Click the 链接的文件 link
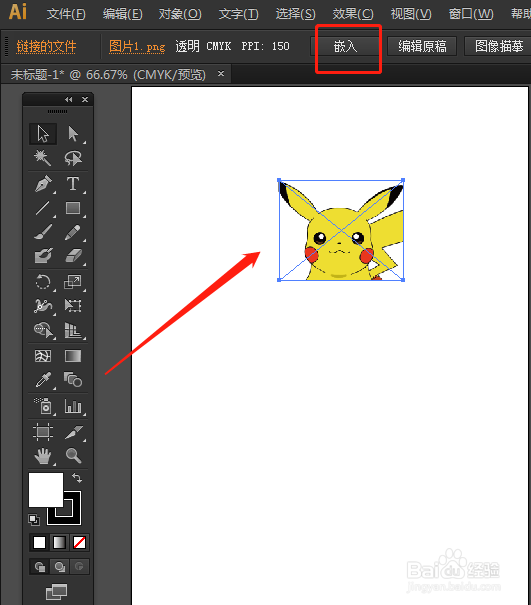531x605 pixels. pos(46,47)
